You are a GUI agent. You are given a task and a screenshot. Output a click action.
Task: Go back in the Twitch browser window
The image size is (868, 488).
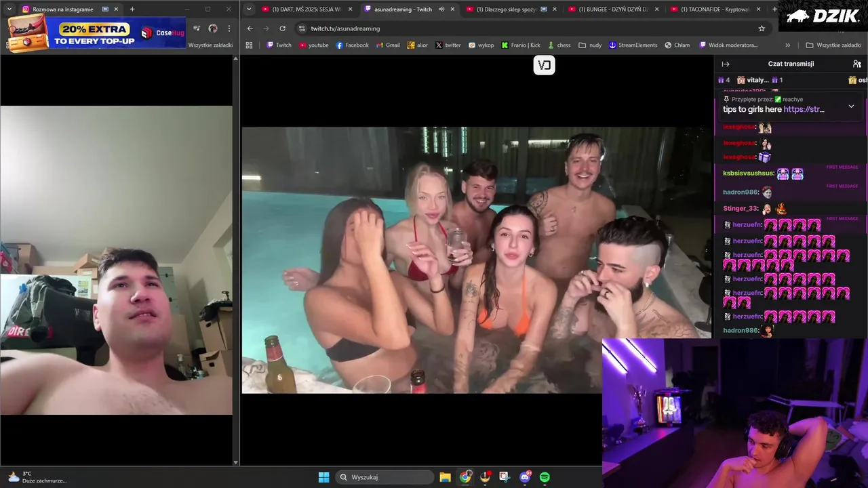point(250,28)
